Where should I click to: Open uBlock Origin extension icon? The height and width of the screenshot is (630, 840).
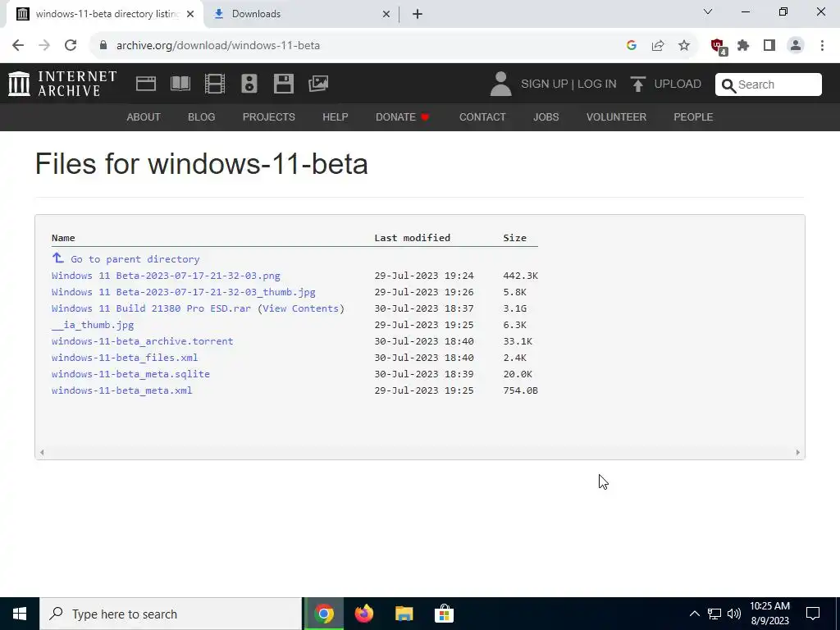719,46
